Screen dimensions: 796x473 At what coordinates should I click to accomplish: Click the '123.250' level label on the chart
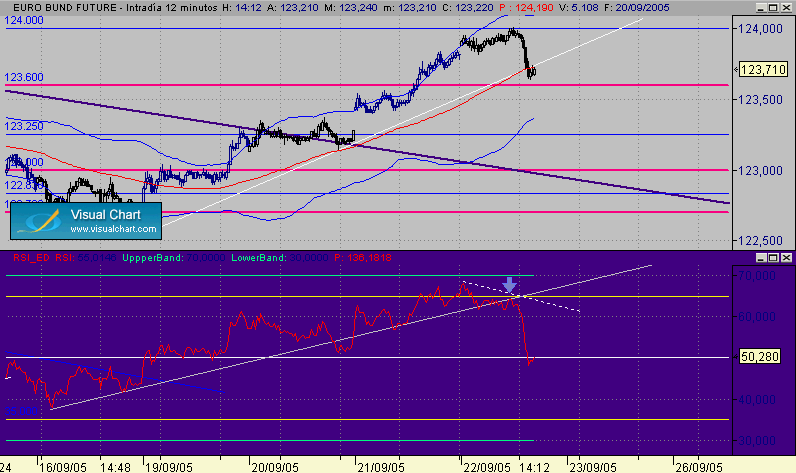click(24, 126)
